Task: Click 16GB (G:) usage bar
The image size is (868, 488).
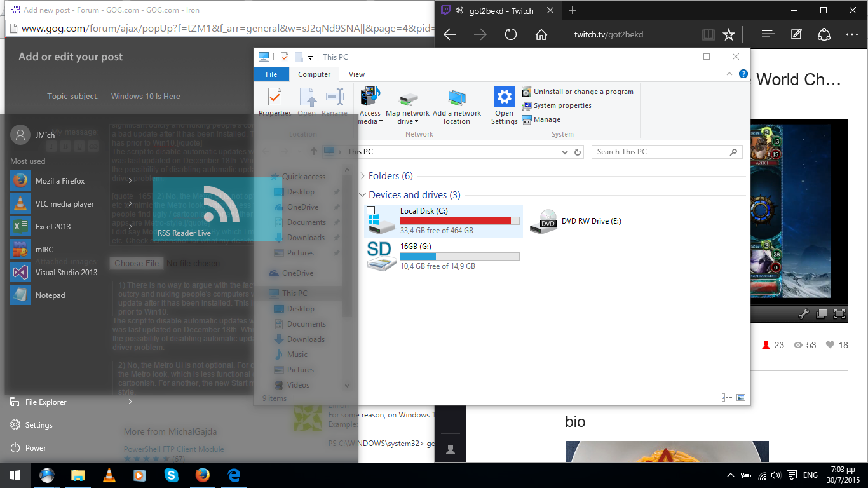Action: 459,256
